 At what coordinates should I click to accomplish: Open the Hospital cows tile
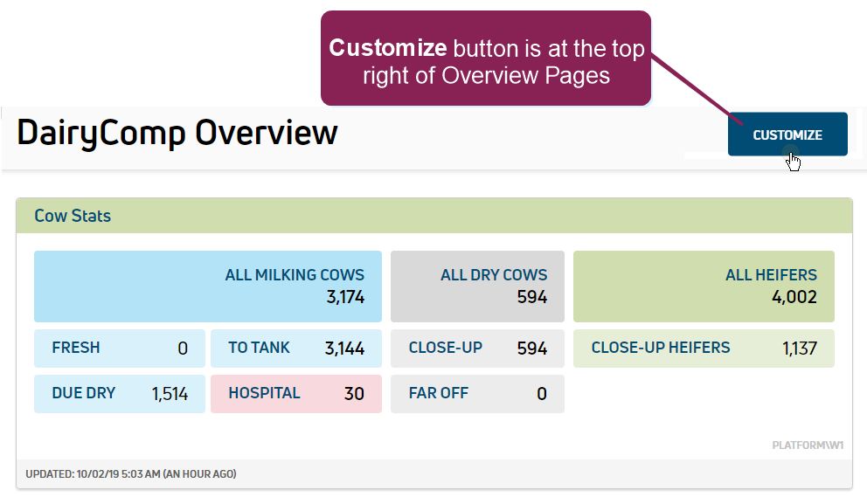click(x=295, y=393)
